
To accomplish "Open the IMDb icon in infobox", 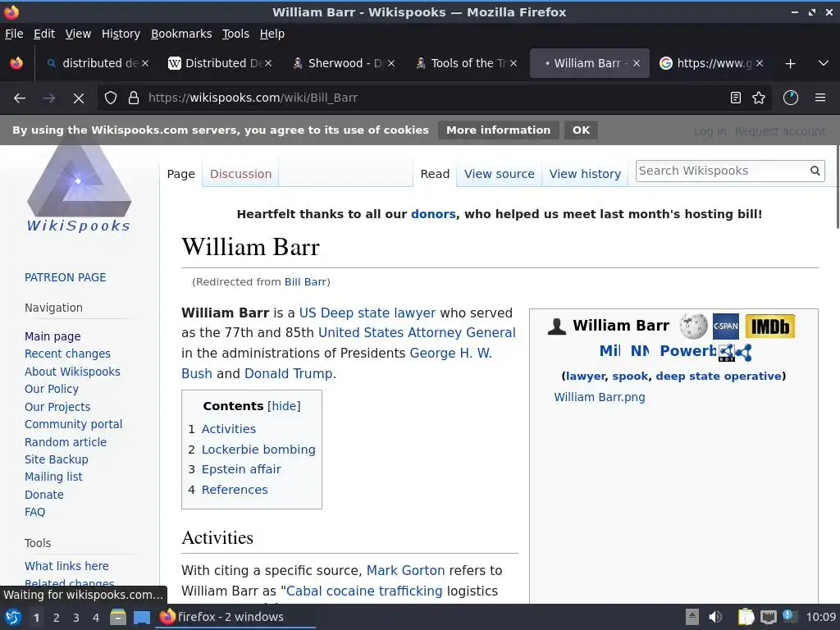I will [769, 326].
